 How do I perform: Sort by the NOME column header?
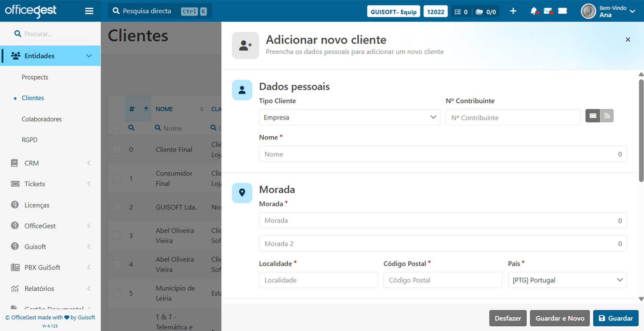[x=180, y=109]
